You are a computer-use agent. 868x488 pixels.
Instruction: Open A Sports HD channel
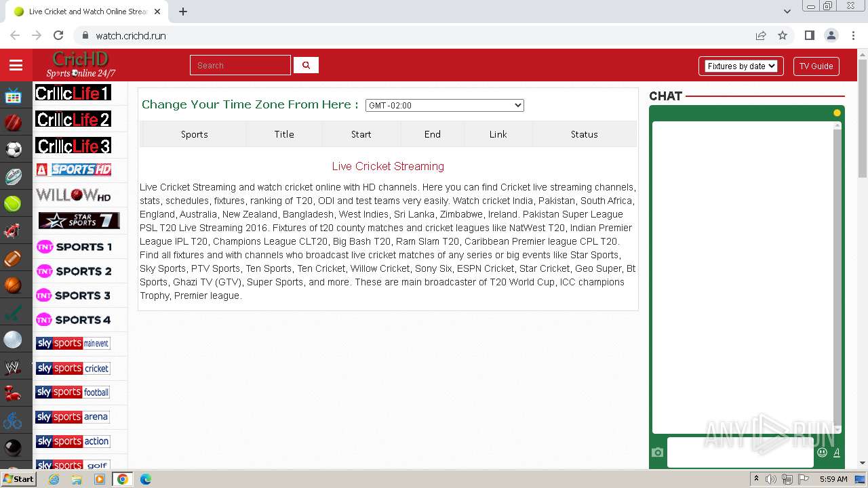coord(73,169)
